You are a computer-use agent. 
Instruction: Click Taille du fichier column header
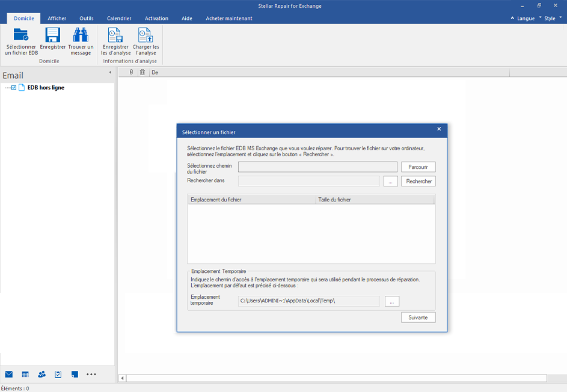pos(375,200)
